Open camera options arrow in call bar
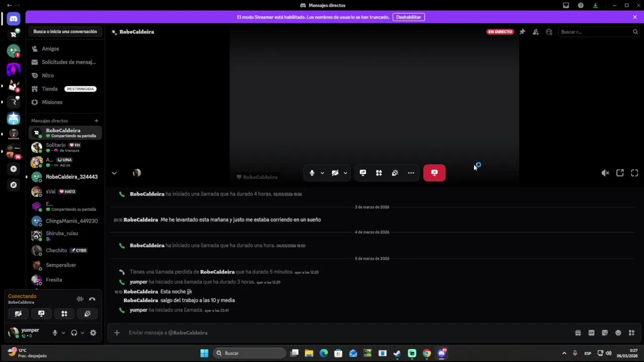This screenshot has height=362, width=644. (345, 173)
